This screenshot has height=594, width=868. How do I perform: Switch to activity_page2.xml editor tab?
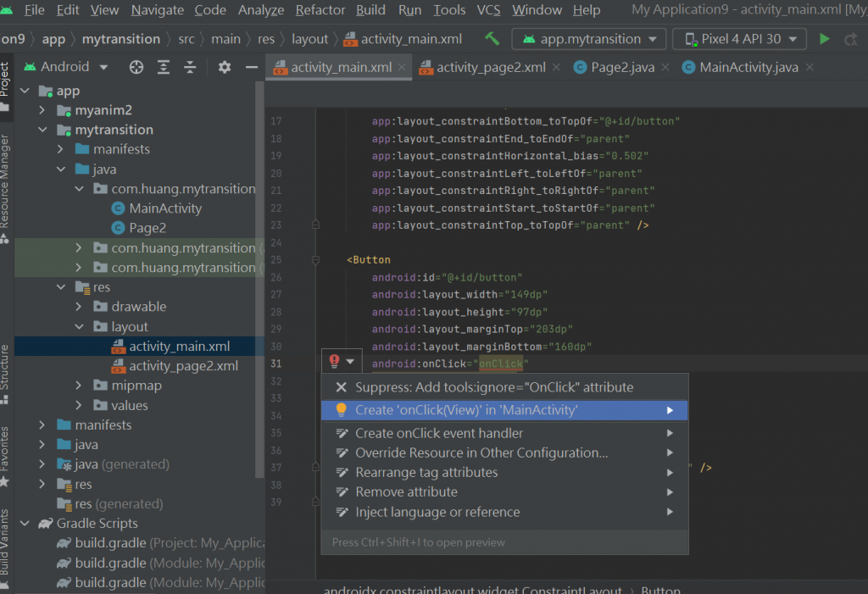[x=491, y=67]
